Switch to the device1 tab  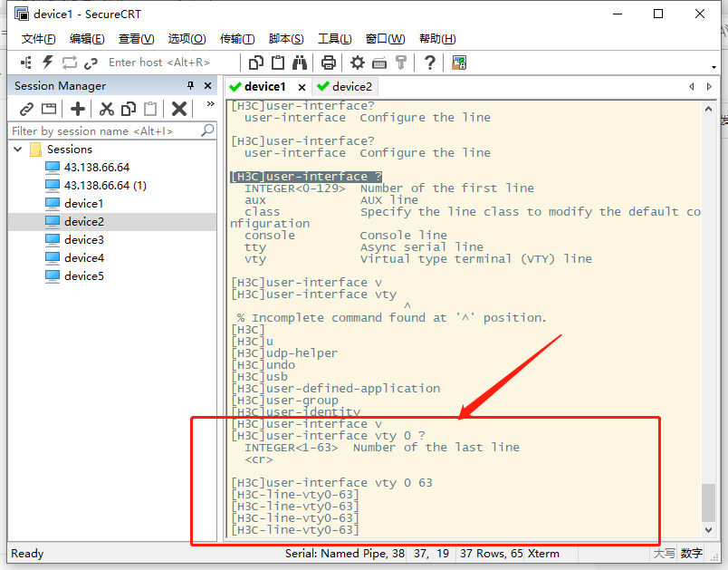click(x=264, y=87)
